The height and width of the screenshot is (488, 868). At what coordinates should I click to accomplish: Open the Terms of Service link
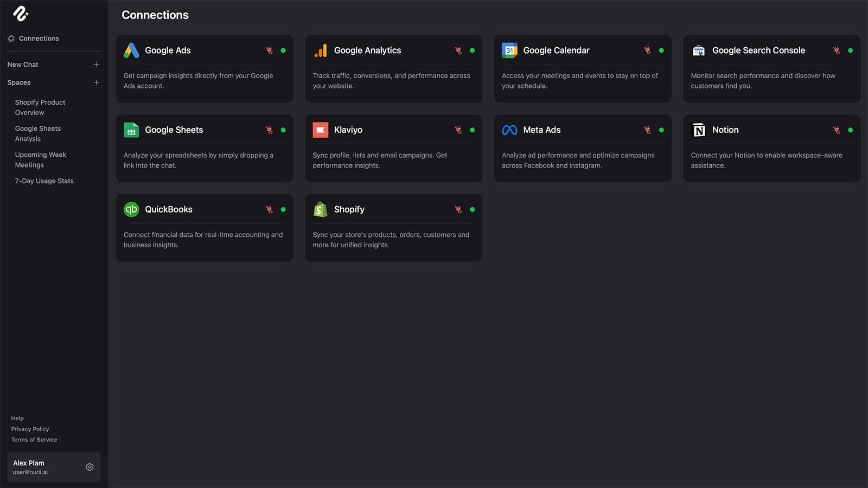34,440
